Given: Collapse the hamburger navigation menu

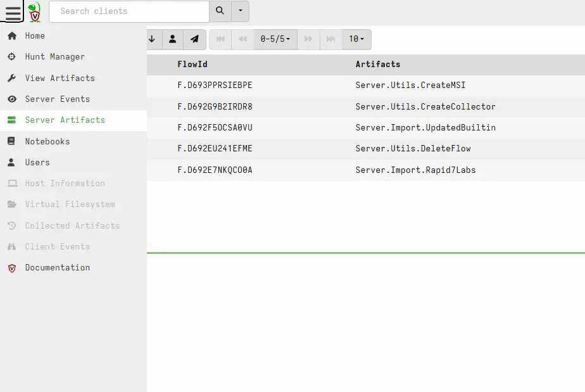Looking at the screenshot, I should pyautogui.click(x=12, y=12).
